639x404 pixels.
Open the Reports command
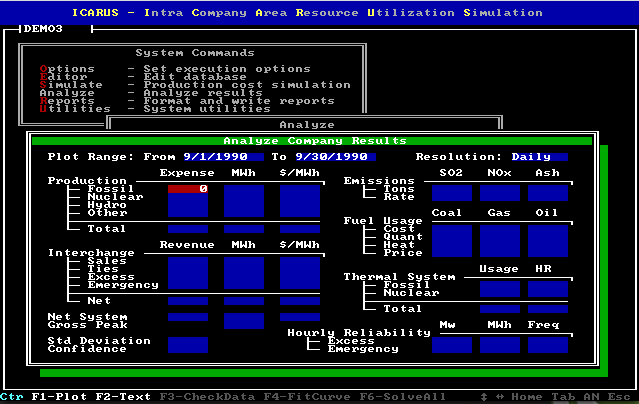66,101
